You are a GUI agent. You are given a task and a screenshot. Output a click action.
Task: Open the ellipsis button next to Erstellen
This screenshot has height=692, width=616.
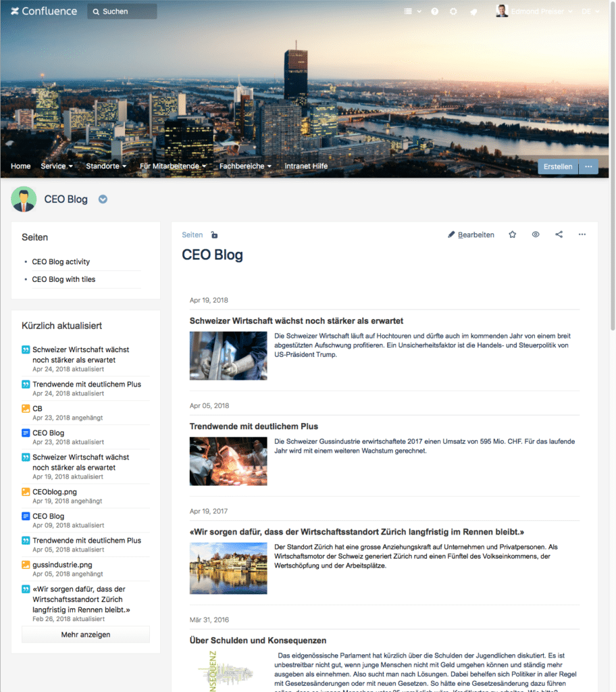coord(588,166)
